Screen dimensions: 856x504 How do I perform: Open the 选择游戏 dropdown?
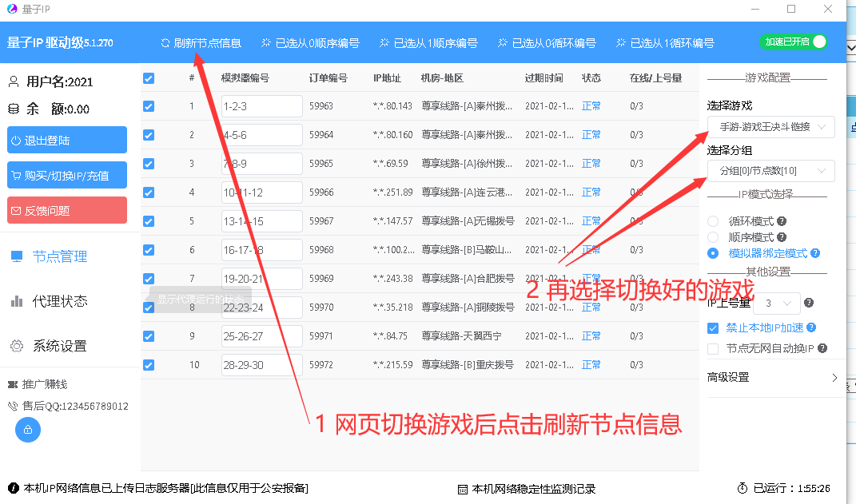pyautogui.click(x=770, y=127)
